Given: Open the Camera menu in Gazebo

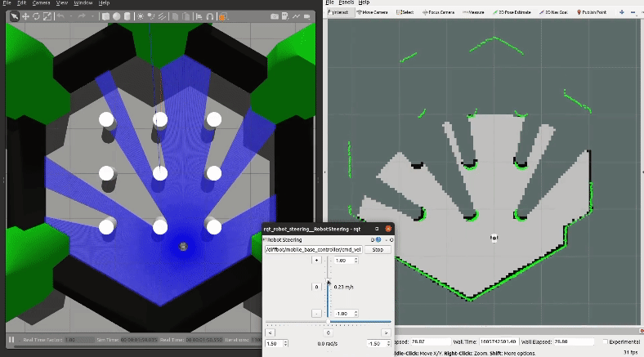Looking at the screenshot, I should pos(41,3).
